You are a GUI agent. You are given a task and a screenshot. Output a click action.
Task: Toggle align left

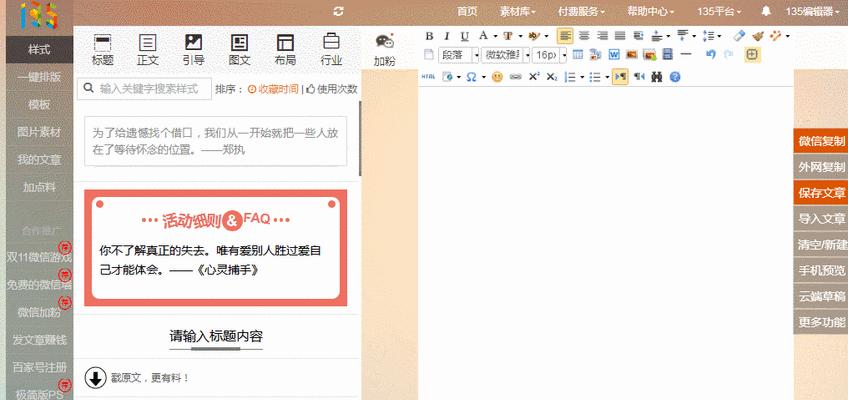565,36
